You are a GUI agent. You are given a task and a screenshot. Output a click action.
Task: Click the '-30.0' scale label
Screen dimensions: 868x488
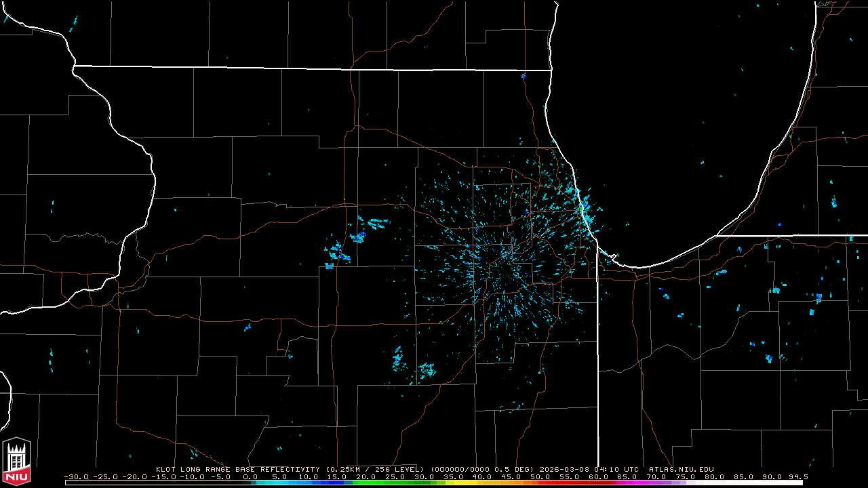click(77, 476)
